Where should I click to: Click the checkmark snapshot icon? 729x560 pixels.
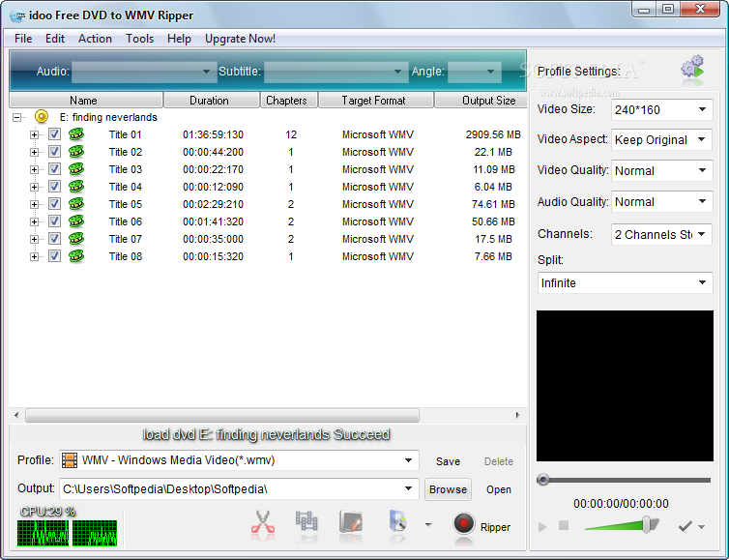tap(685, 526)
